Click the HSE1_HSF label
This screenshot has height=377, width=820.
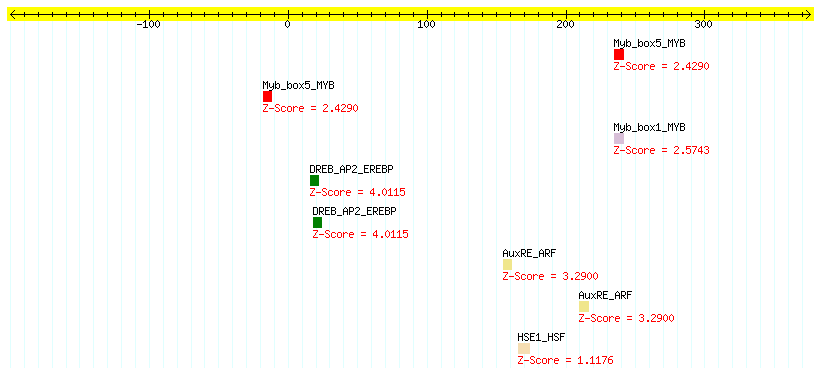[541, 337]
